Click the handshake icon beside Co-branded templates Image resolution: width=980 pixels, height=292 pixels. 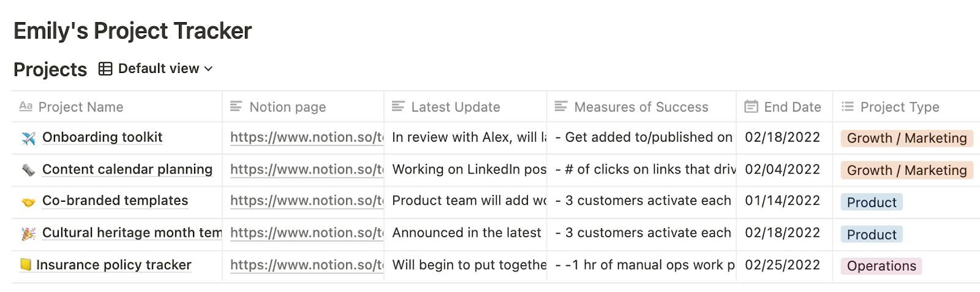click(28, 202)
